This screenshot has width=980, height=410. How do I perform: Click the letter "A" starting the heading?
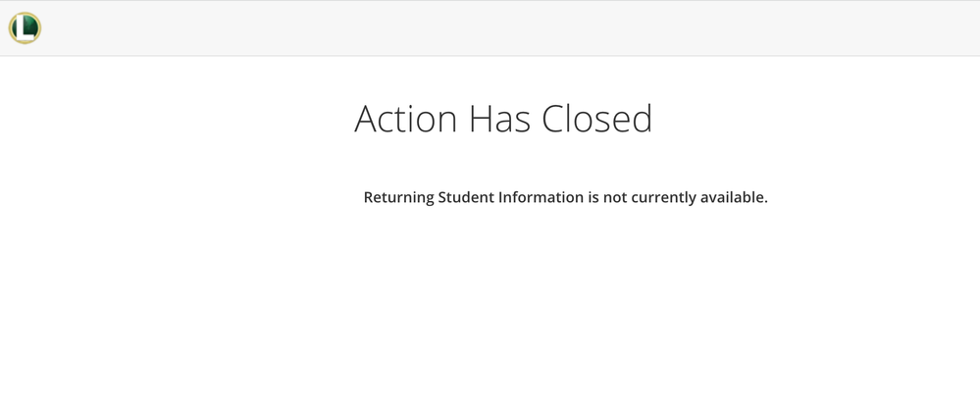tap(366, 119)
